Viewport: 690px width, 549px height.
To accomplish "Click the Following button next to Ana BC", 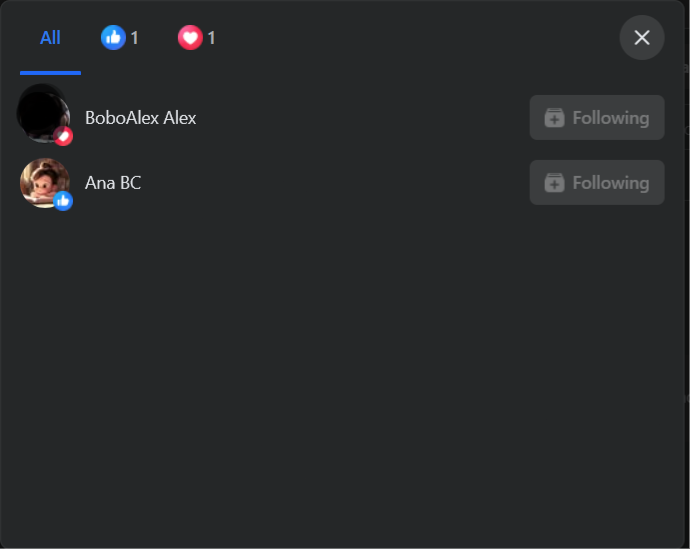I will click(x=597, y=182).
